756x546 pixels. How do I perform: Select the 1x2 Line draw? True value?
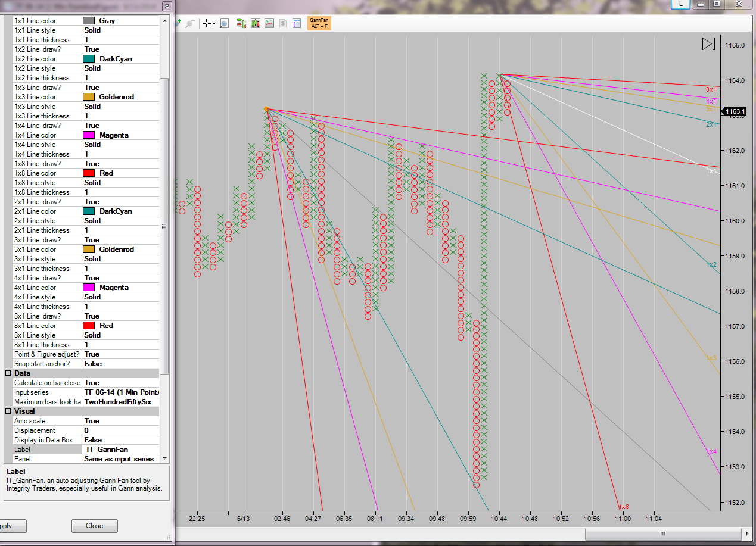[x=120, y=49]
